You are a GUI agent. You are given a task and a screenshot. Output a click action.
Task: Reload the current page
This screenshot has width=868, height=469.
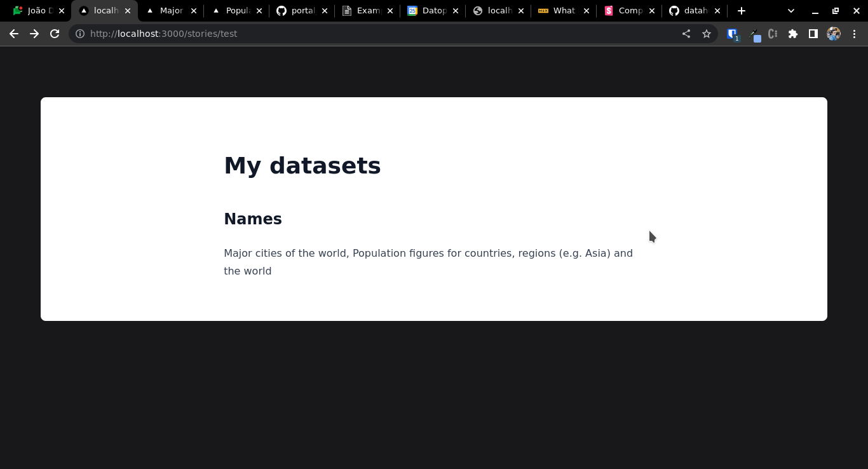55,34
